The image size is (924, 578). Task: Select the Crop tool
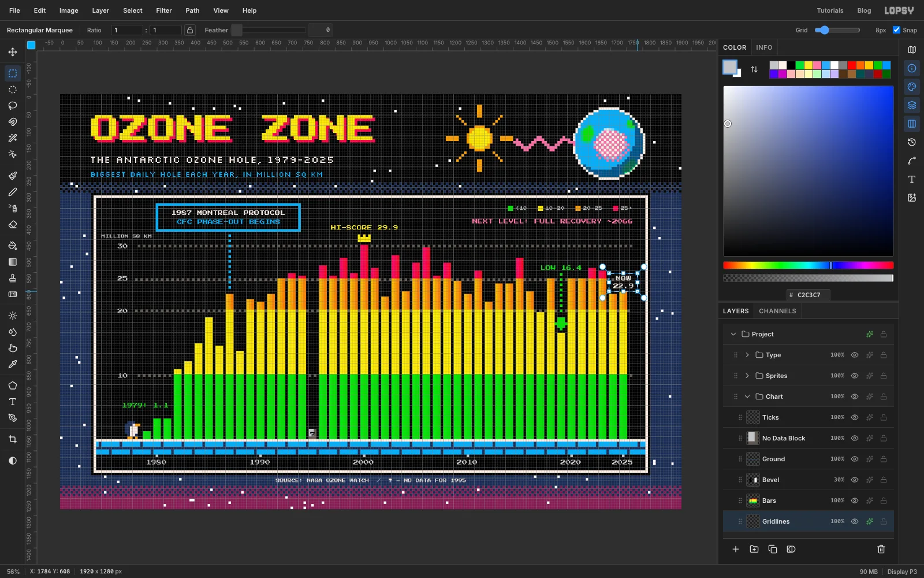[13, 439]
